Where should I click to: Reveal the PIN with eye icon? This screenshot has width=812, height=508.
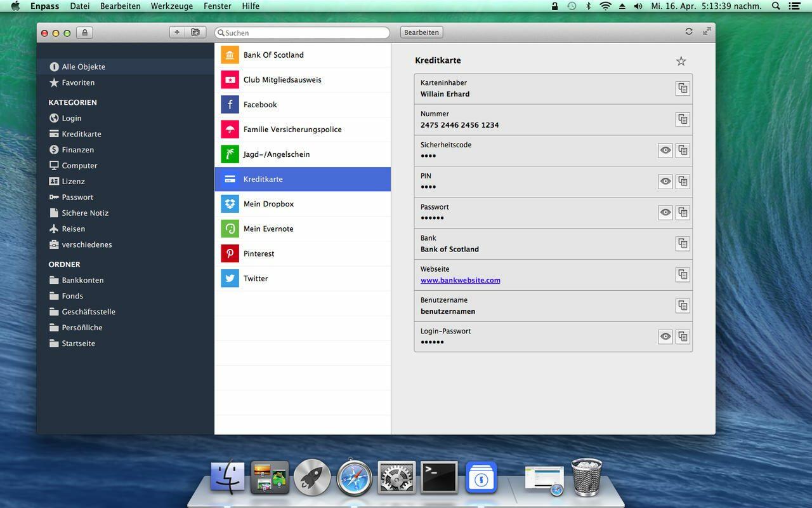(x=665, y=182)
